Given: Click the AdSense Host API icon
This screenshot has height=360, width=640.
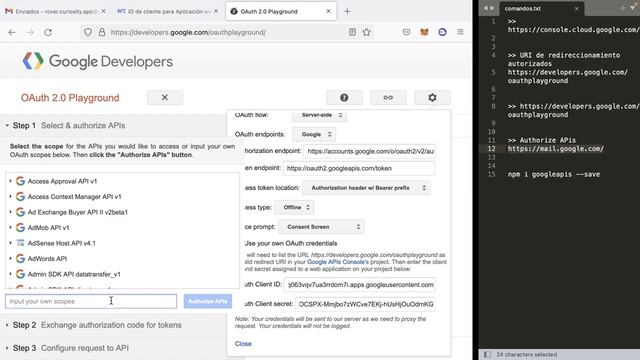Looking at the screenshot, I should 20,243.
